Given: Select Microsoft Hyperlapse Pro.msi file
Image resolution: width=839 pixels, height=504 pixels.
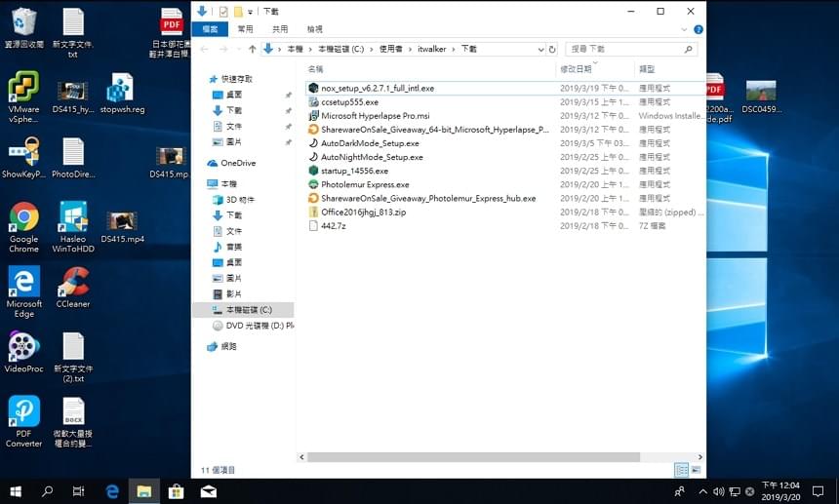Looking at the screenshot, I should 375,115.
